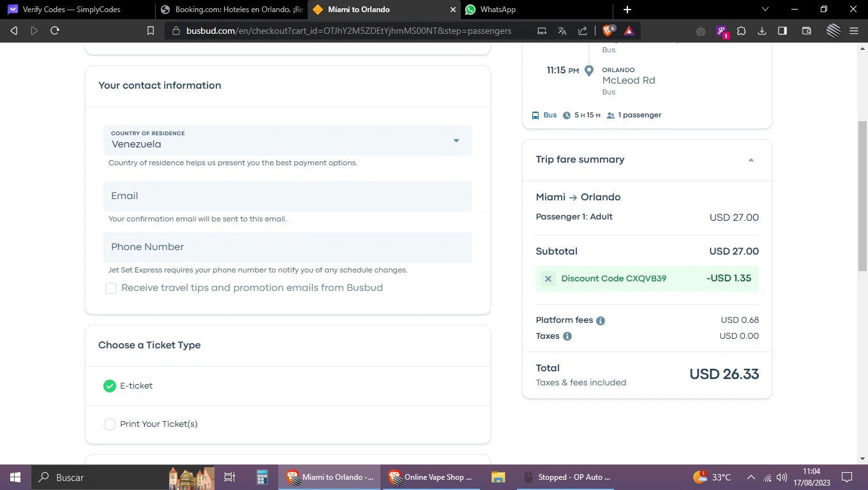Close the Miami to Orlando tab
The width and height of the screenshot is (868, 490).
point(453,10)
